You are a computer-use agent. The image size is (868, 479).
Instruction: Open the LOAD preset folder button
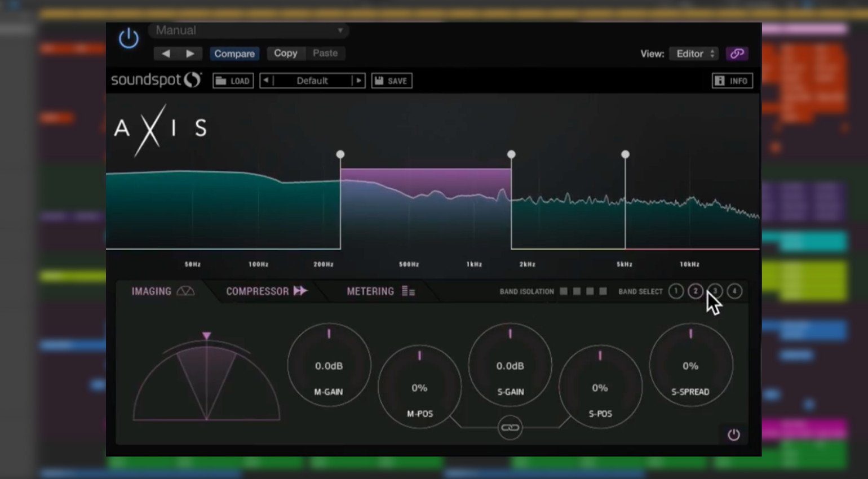[233, 81]
